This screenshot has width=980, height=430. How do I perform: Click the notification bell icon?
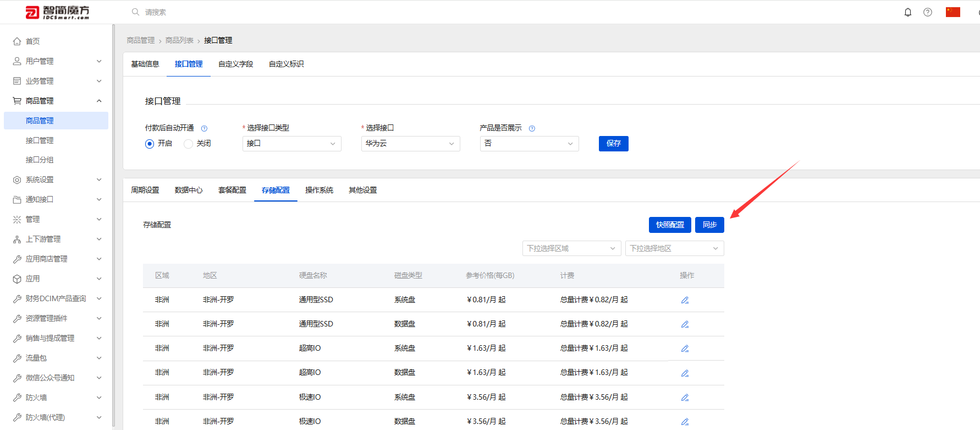coord(908,12)
